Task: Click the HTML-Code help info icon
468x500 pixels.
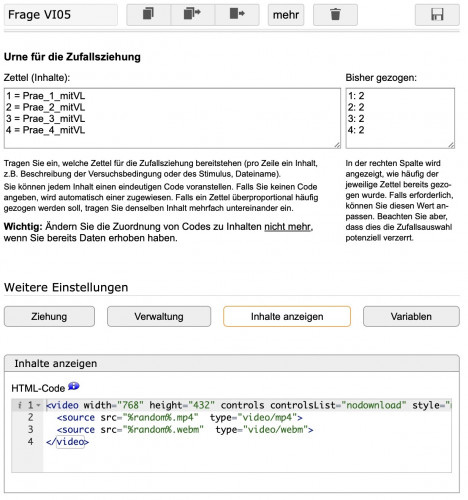Action: tap(74, 386)
